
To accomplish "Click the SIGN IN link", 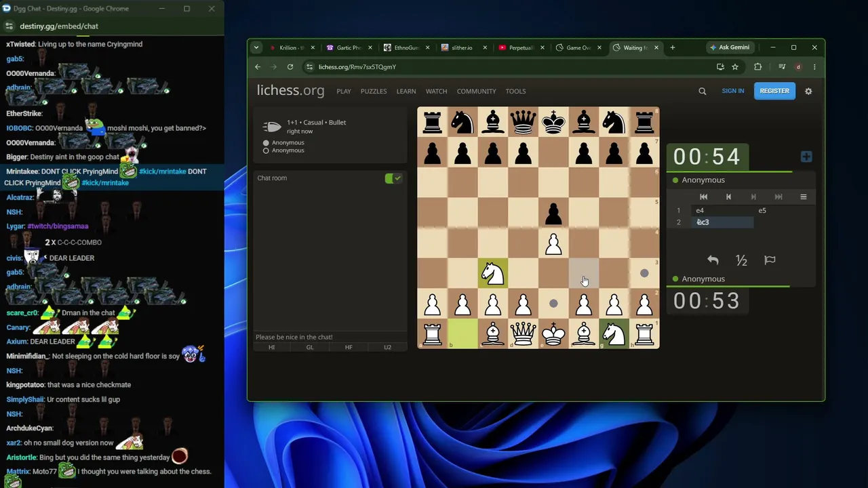I will [x=733, y=91].
